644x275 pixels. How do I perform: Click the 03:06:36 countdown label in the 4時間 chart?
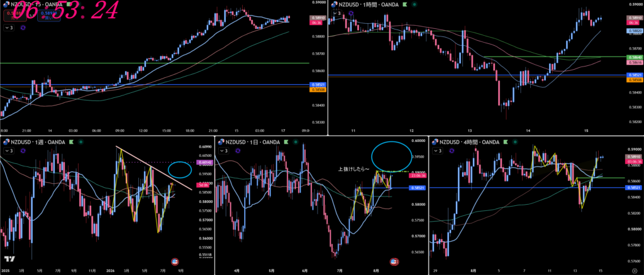[634, 161]
